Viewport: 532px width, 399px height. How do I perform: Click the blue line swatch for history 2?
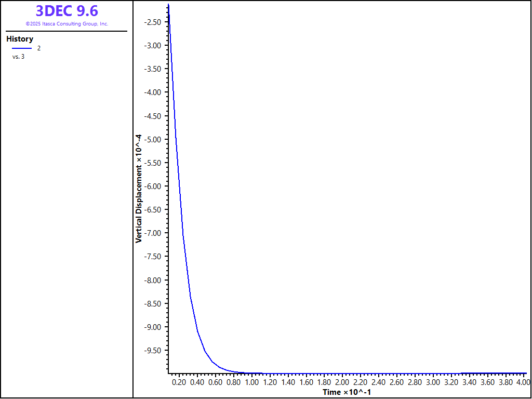point(22,48)
